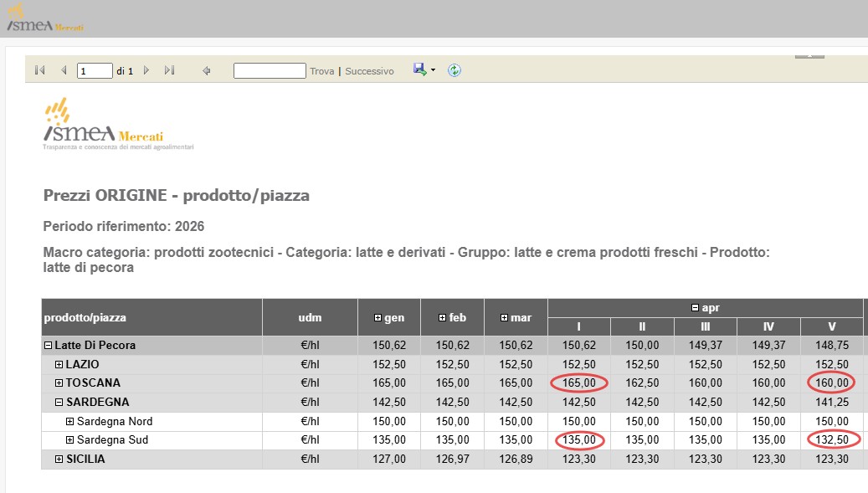Click the find text search box
Image resolution: width=868 pixels, height=493 pixels.
tap(270, 71)
